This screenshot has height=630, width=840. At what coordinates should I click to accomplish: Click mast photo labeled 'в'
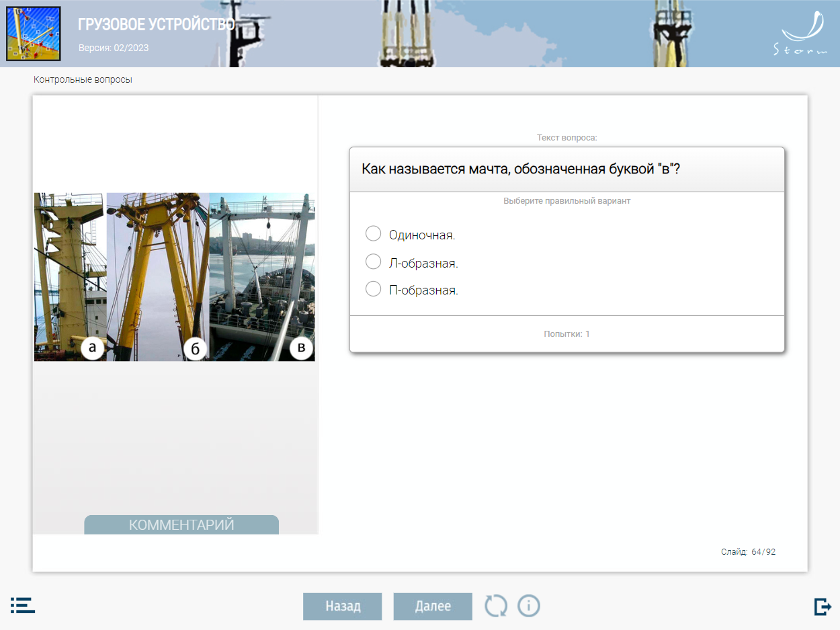[262, 277]
